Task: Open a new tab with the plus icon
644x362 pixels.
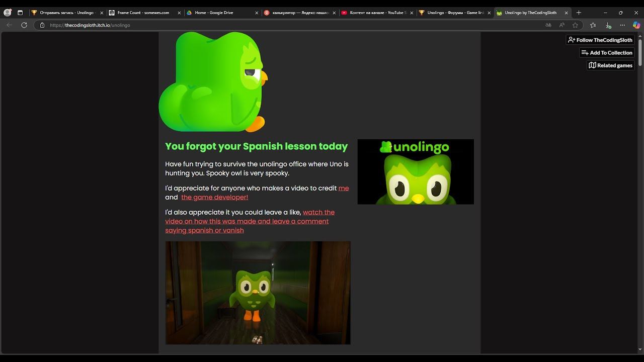Action: coord(579,13)
